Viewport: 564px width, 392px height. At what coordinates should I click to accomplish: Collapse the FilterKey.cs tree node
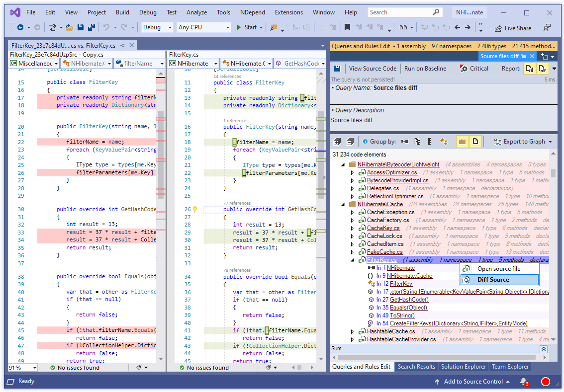pyautogui.click(x=352, y=260)
